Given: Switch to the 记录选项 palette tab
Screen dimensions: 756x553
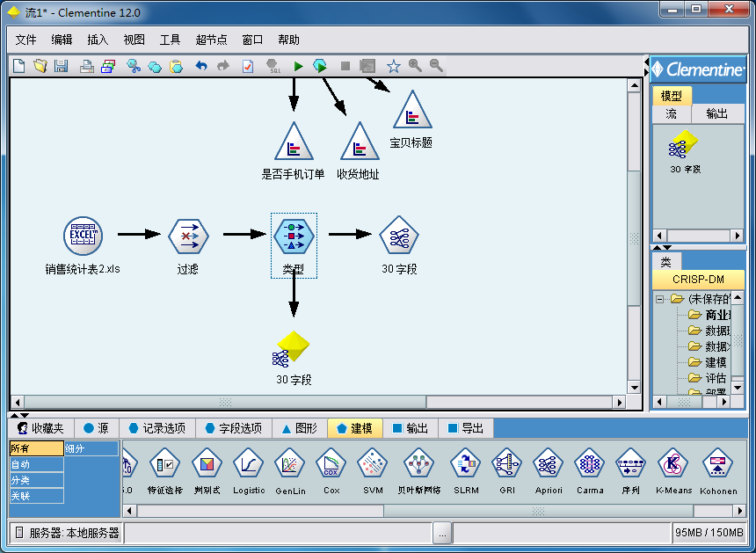Looking at the screenshot, I should (157, 428).
